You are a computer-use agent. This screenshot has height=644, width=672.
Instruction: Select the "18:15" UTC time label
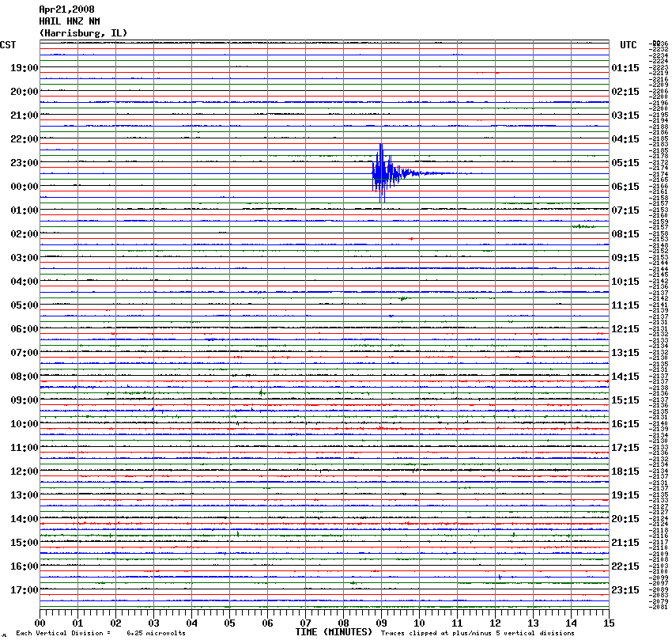pyautogui.click(x=625, y=472)
